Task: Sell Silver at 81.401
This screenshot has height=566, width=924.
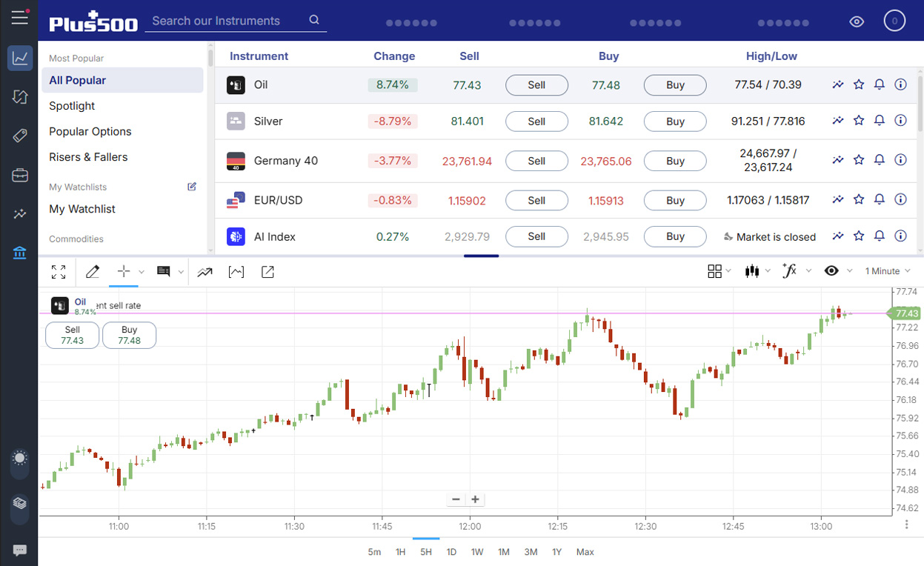Action: point(536,121)
